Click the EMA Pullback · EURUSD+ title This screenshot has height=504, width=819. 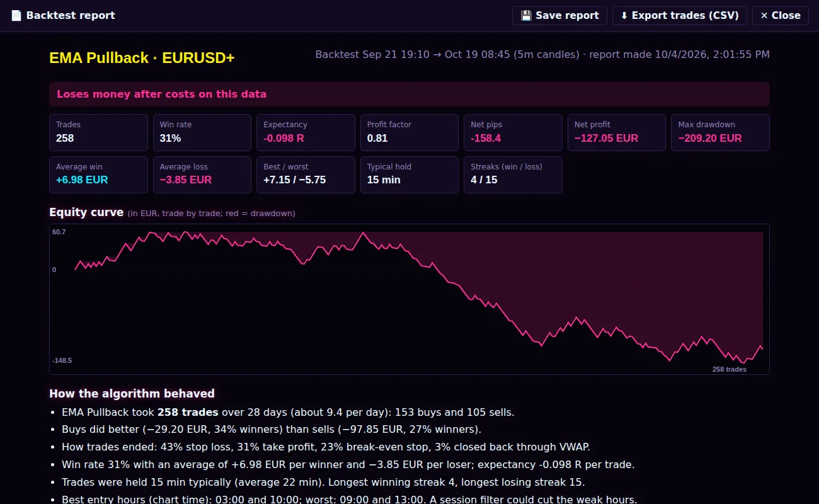142,57
